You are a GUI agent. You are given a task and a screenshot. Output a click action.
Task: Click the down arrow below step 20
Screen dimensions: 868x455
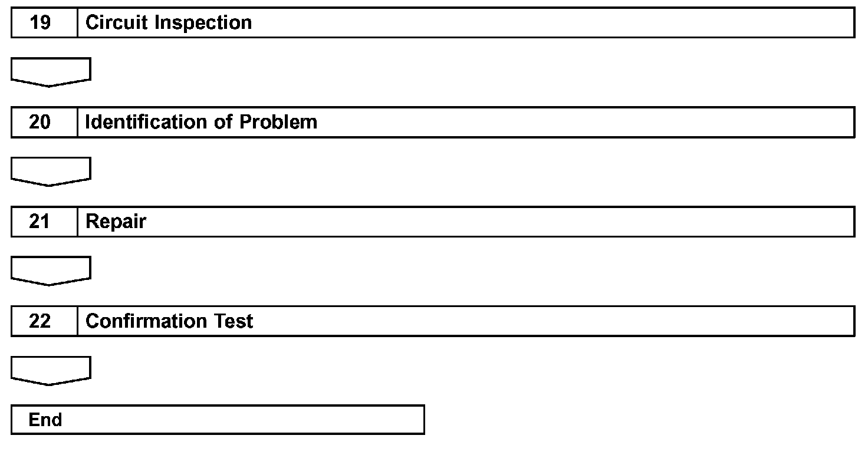click(51, 171)
